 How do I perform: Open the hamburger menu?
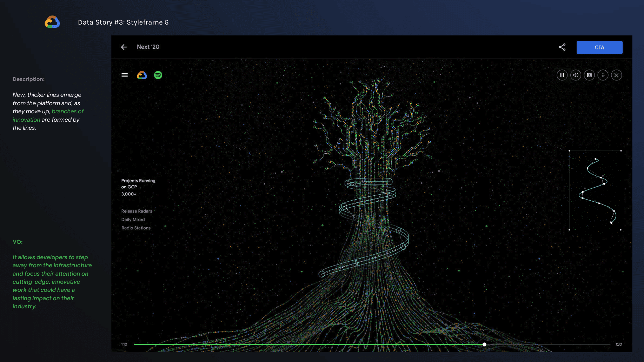pyautogui.click(x=125, y=75)
